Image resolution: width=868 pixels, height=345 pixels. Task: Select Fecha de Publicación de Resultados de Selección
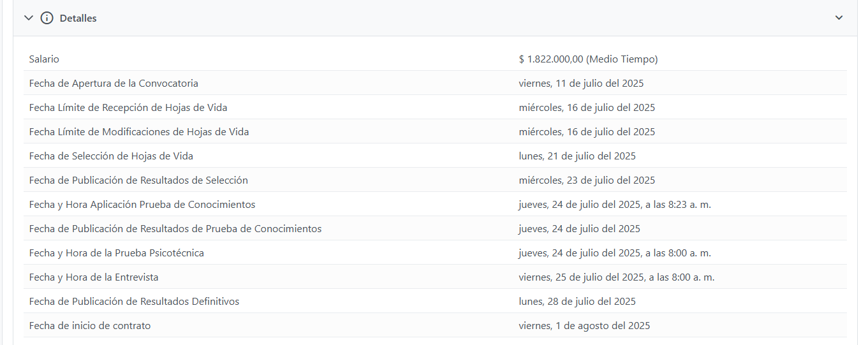pos(138,180)
